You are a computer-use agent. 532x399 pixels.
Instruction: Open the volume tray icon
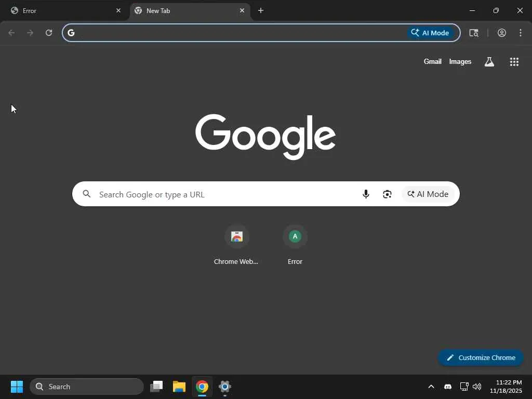pyautogui.click(x=477, y=387)
